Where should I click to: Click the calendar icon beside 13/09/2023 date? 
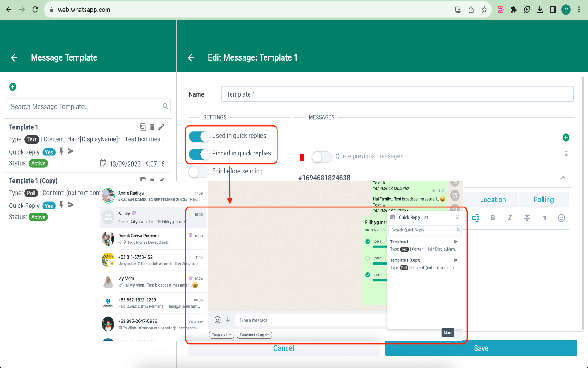tap(103, 163)
